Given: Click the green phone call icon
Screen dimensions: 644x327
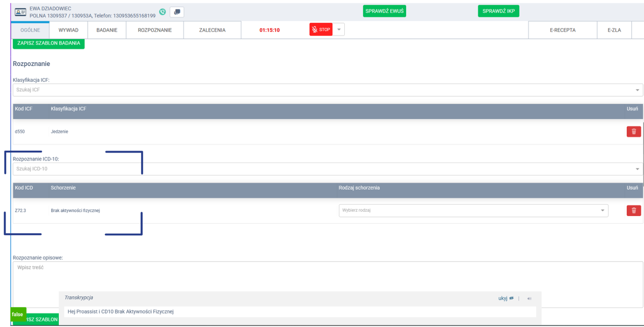Looking at the screenshot, I should (163, 12).
